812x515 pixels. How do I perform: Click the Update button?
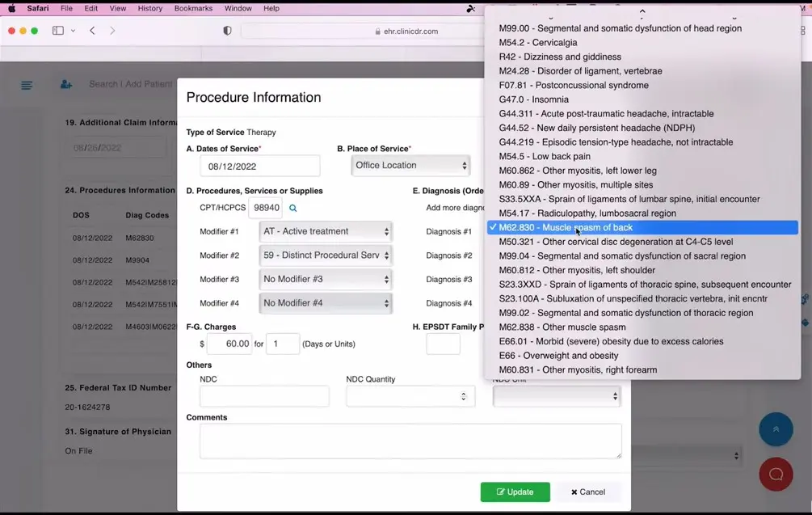515,492
